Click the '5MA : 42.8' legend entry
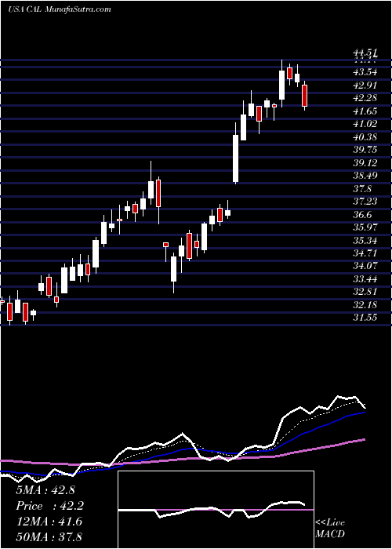The height and width of the screenshot is (549, 392). pyautogui.click(x=45, y=490)
